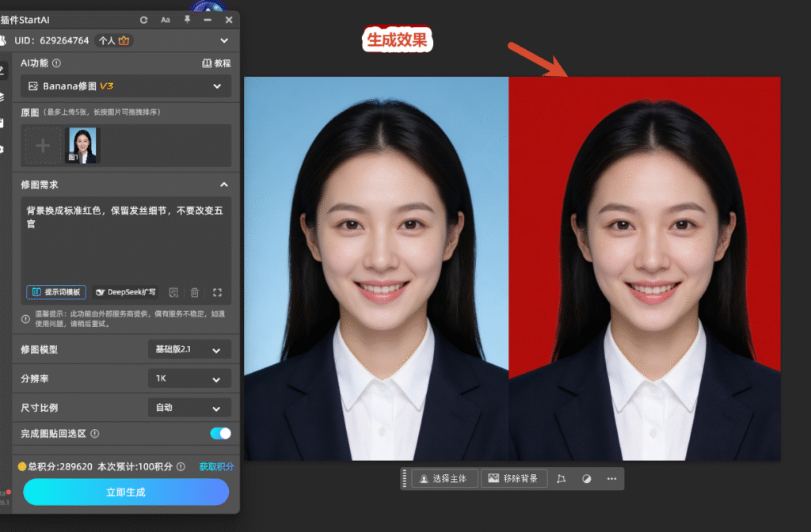Click the gold coin icon beside 总积分
The width and height of the screenshot is (811, 532).
[22, 466]
